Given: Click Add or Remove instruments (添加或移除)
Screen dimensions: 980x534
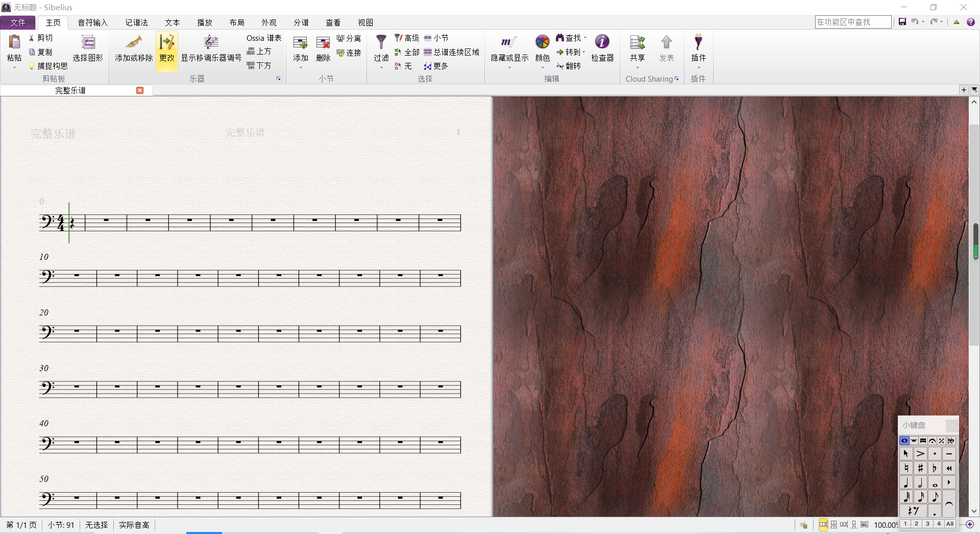Looking at the screenshot, I should [x=134, y=48].
